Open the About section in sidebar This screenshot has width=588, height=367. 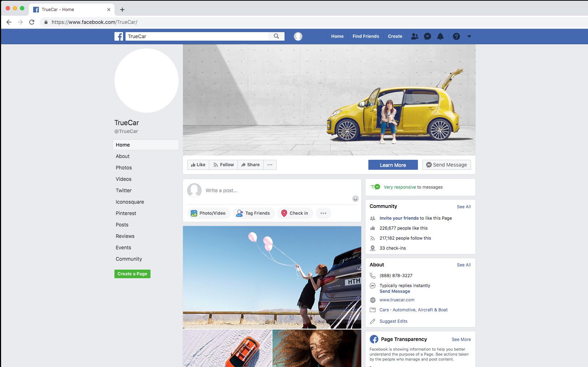coord(123,156)
